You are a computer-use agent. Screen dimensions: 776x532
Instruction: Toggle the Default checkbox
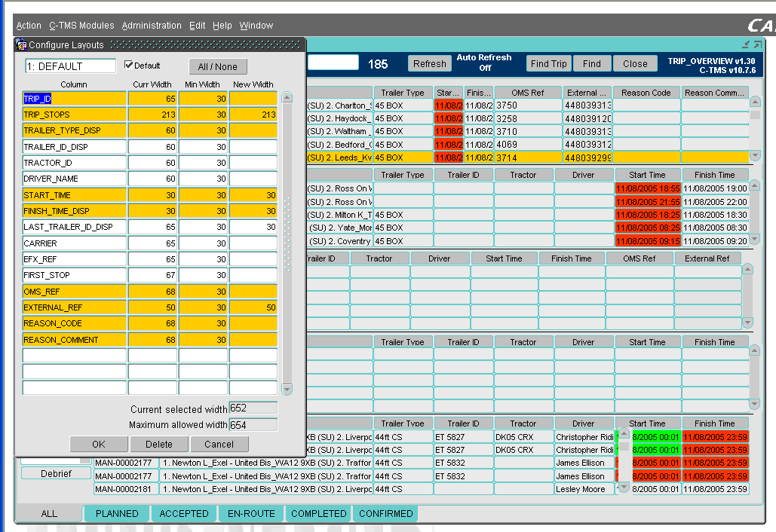click(x=129, y=65)
